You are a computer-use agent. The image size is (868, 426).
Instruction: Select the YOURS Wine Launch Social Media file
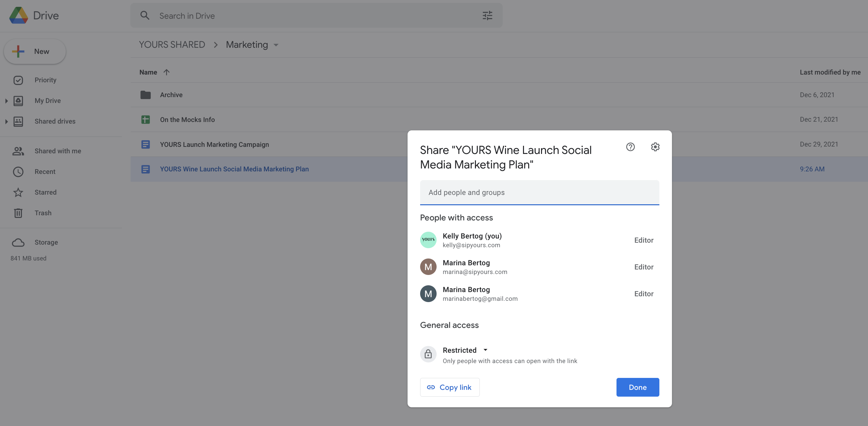tap(234, 168)
